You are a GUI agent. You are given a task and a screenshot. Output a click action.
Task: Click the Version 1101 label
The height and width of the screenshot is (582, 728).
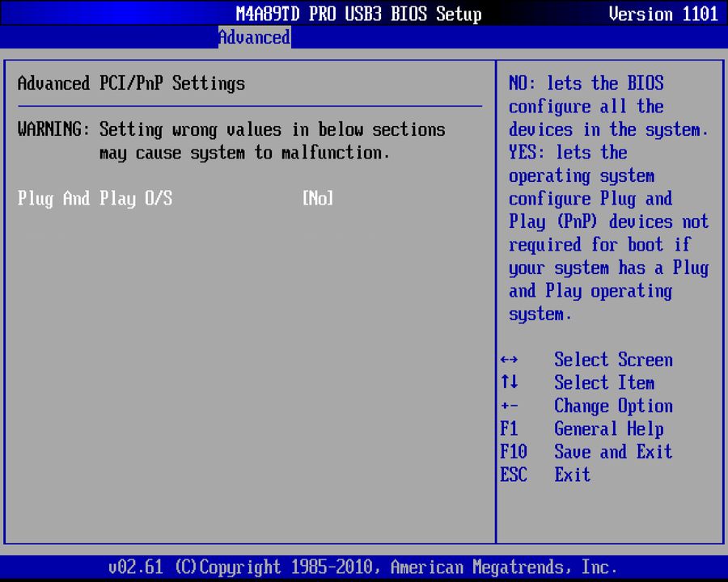coord(663,14)
